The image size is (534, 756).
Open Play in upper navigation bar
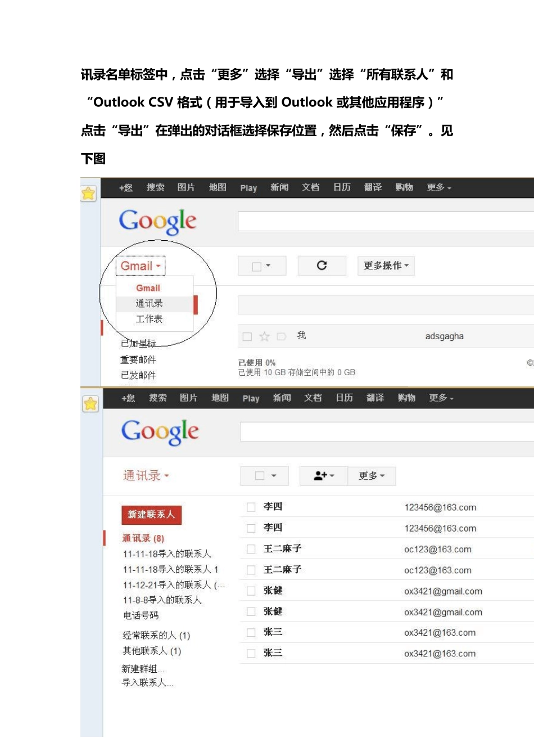click(x=248, y=188)
